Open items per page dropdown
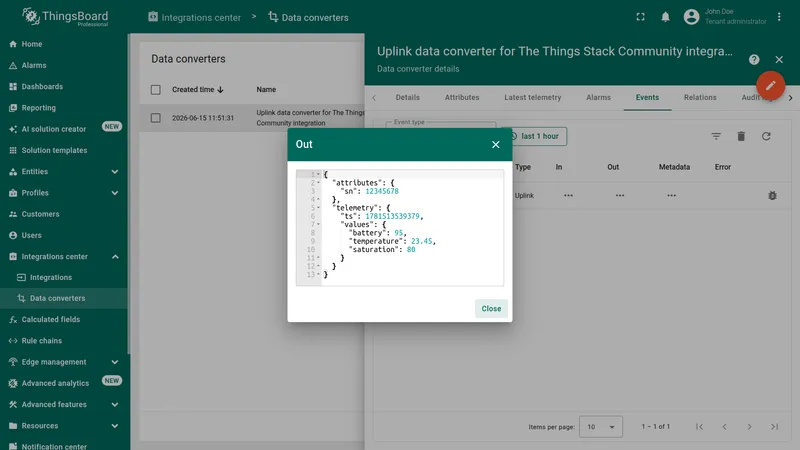The height and width of the screenshot is (450, 800). pos(601,427)
